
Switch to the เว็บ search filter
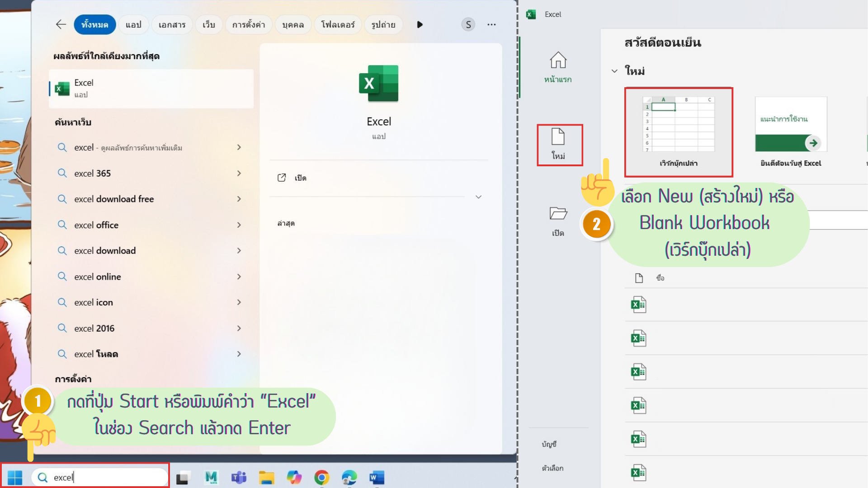[x=209, y=24]
